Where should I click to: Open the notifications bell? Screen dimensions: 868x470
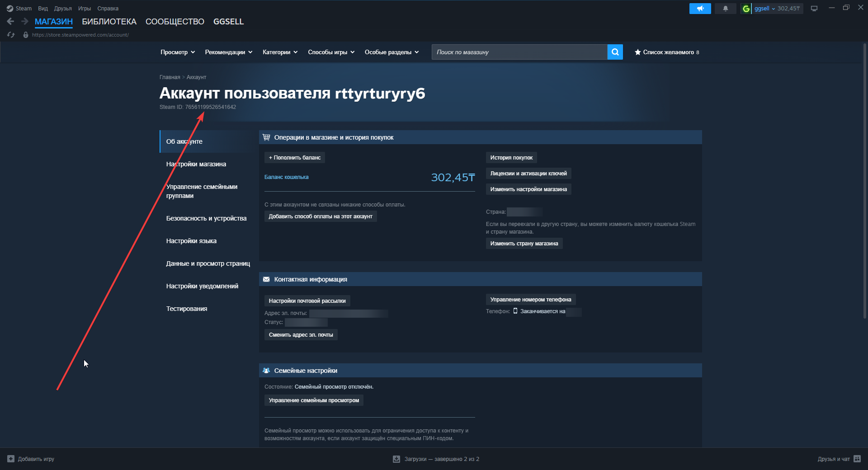pos(725,9)
